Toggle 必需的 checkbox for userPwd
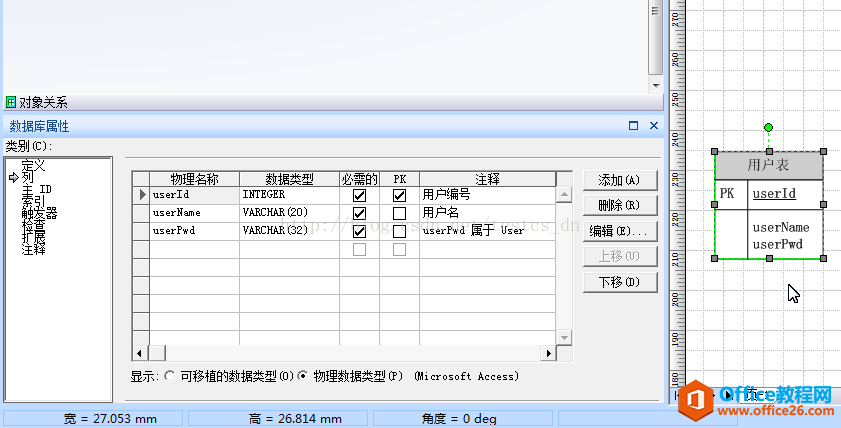The height and width of the screenshot is (428, 841). pyautogui.click(x=359, y=231)
